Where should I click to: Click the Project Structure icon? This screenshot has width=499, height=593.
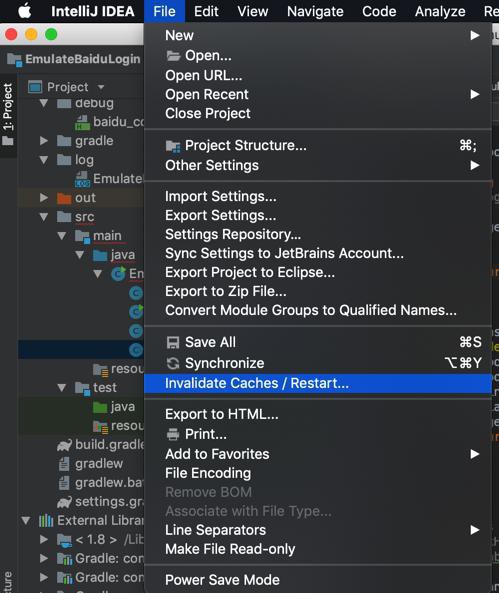173,146
